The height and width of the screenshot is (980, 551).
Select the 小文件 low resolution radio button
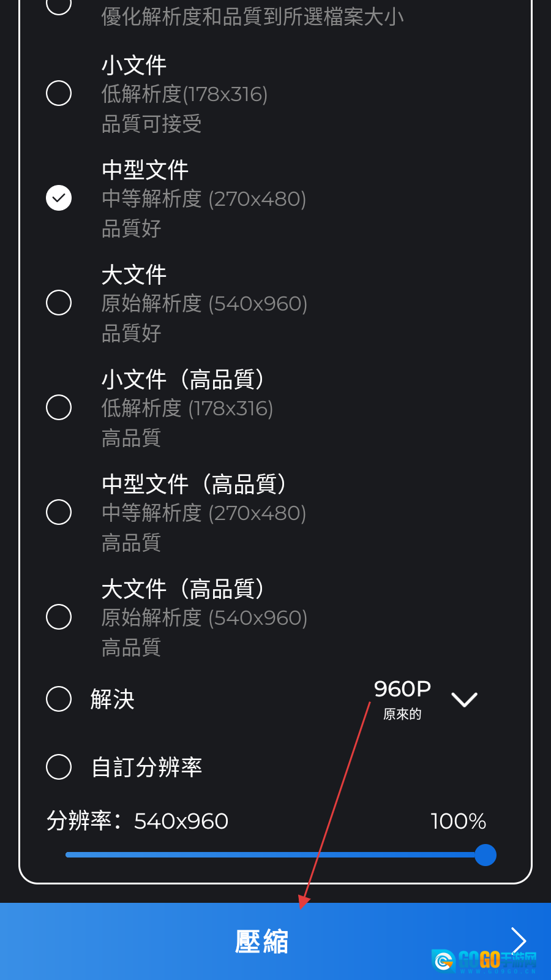[59, 94]
